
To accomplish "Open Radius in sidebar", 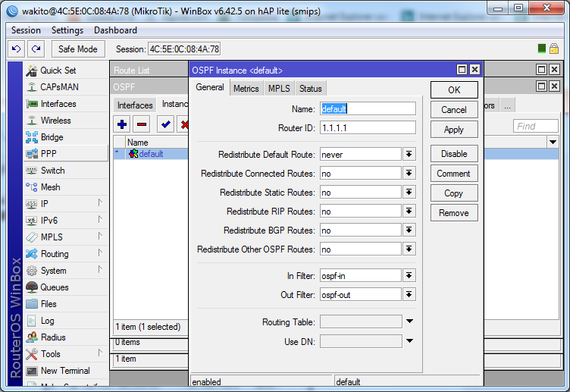I will [x=66, y=337].
